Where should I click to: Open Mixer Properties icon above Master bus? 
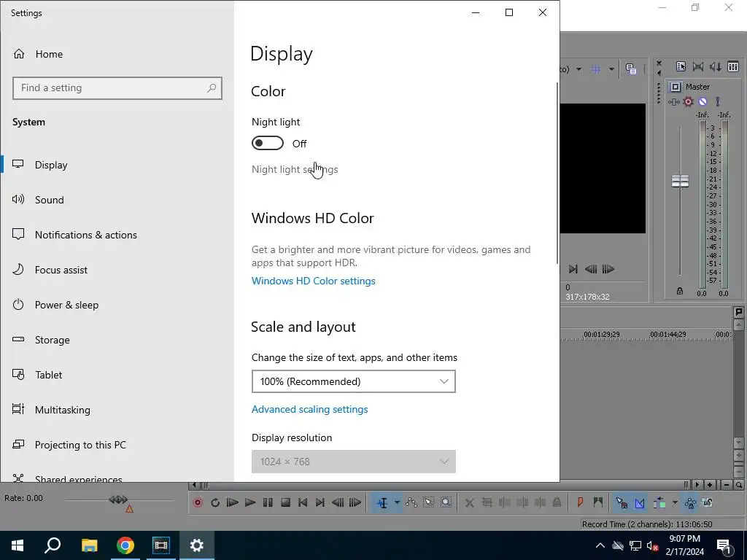681,66
